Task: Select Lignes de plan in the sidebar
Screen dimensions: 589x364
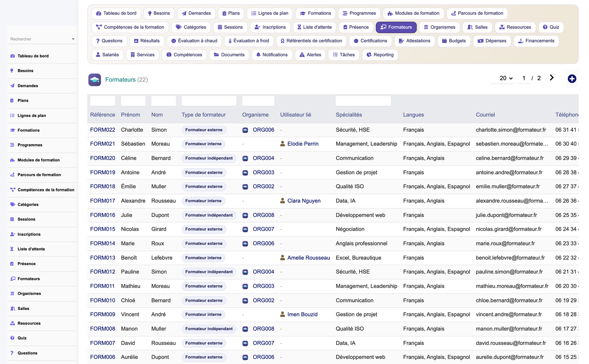Action: click(x=42, y=116)
